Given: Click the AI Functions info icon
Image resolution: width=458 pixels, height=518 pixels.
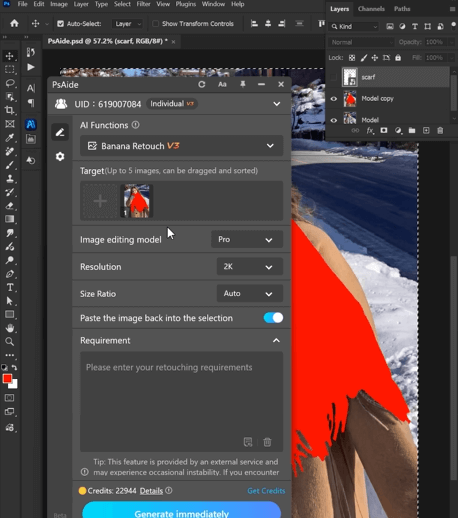Looking at the screenshot, I should click(135, 125).
